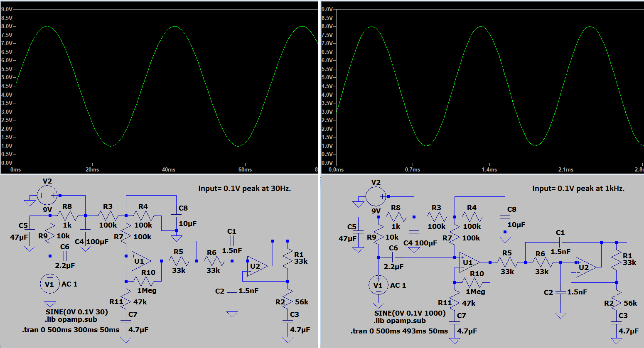The width and height of the screenshot is (644, 348).
Task: Click the "1Meg" value in the 30Hz schematic
Action: click(x=147, y=291)
